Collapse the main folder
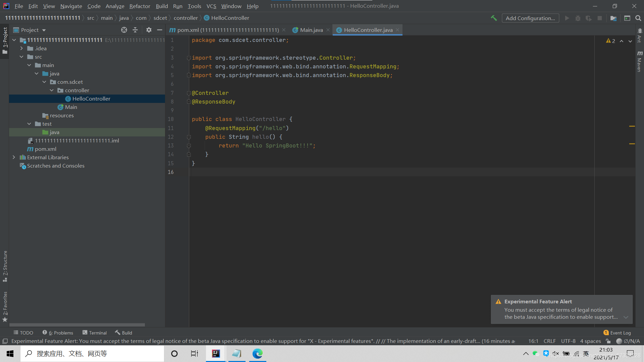This screenshot has height=362, width=644. [29, 65]
